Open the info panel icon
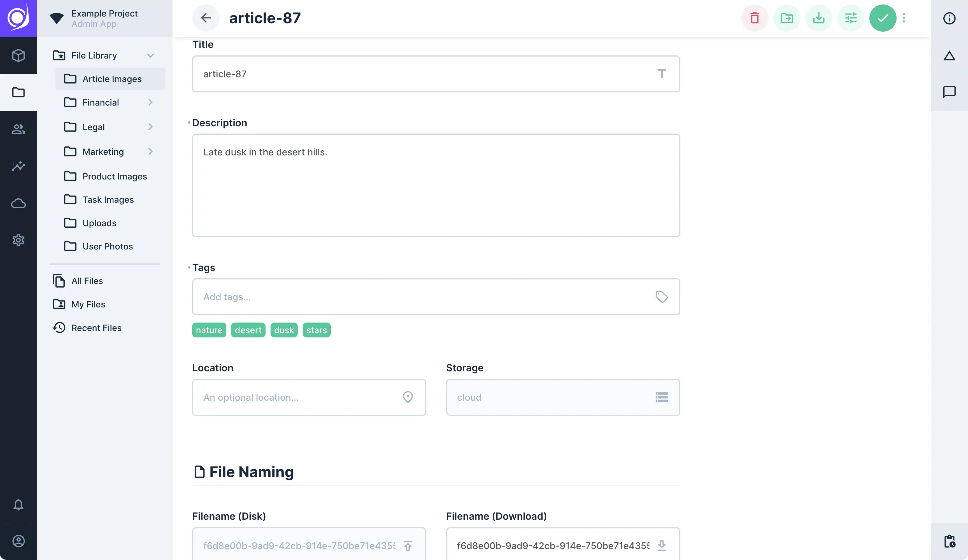This screenshot has width=968, height=560. (x=949, y=18)
